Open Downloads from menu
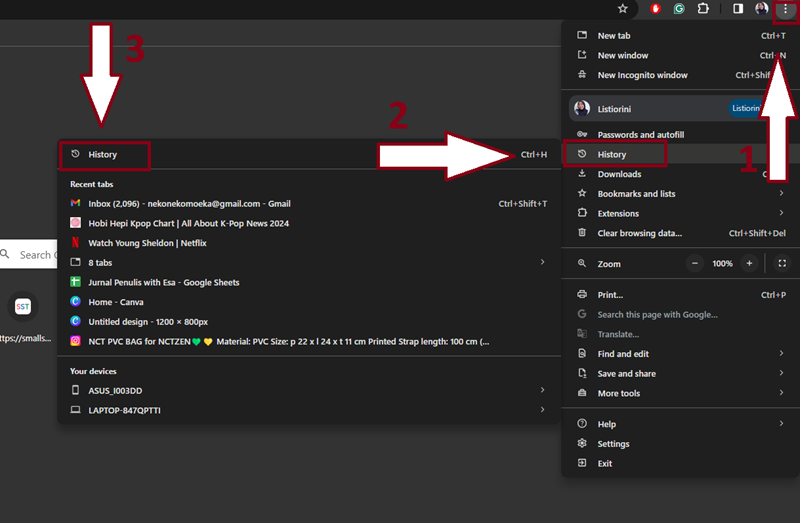 pos(681,175)
